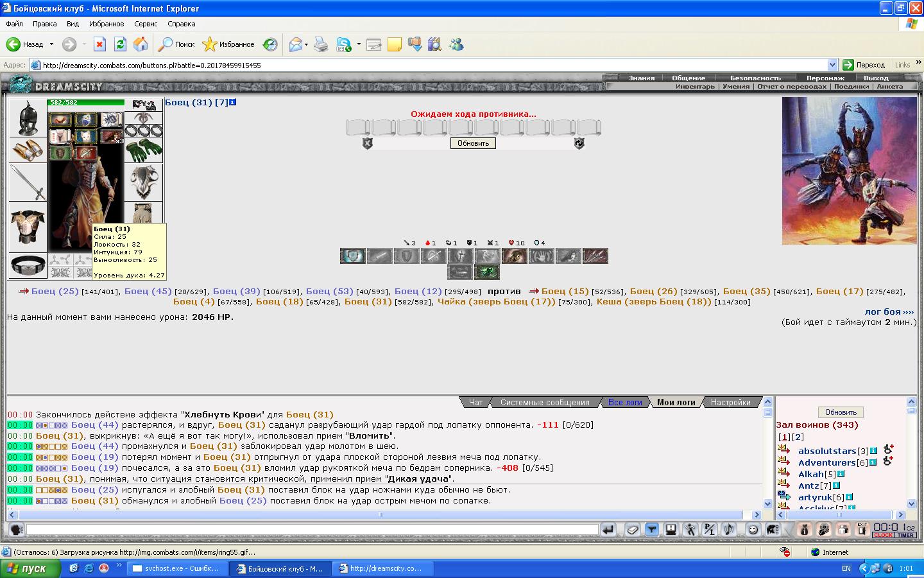Image resolution: width=924 pixels, height=578 pixels.
Task: Open the Файл menu
Action: click(14, 24)
